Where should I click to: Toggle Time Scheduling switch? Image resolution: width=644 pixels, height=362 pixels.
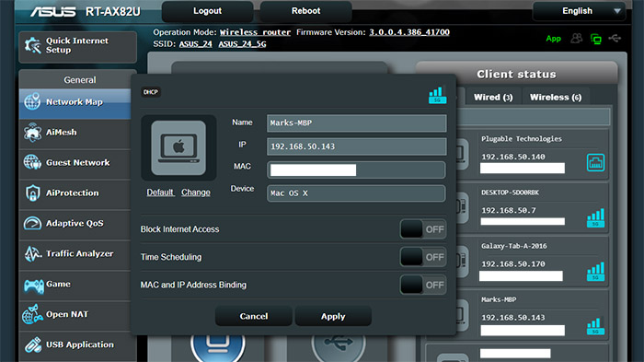click(x=423, y=257)
